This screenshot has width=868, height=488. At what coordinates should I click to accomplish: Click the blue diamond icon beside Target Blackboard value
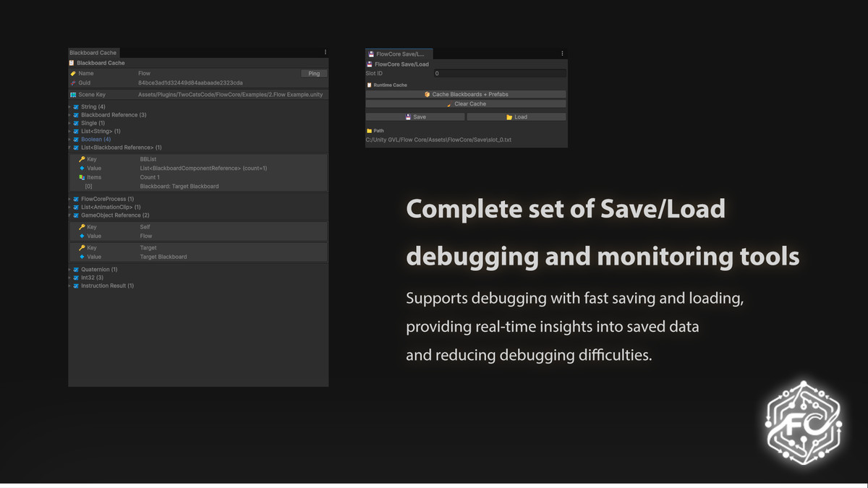82,257
